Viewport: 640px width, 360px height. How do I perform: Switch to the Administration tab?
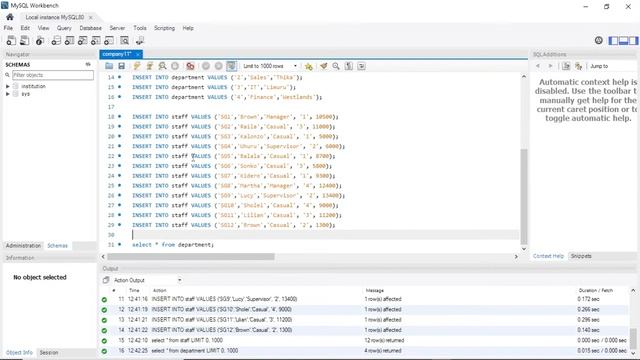23,245
